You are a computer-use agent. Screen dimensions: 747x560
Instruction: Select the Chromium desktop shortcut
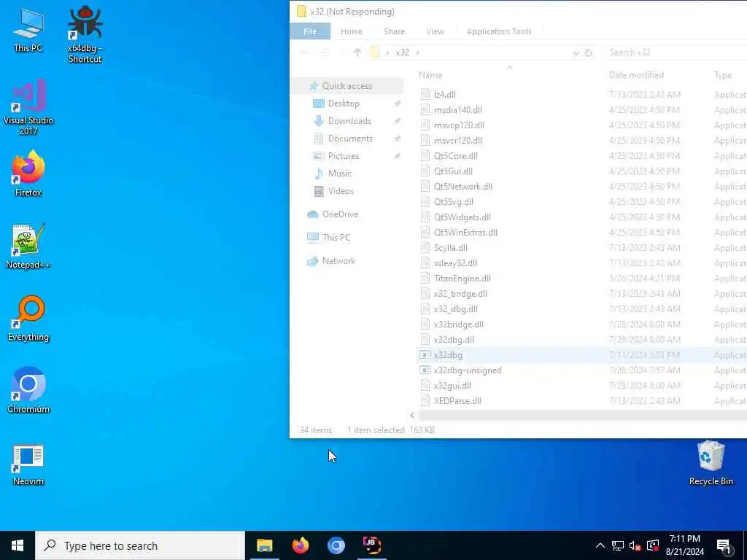(x=28, y=391)
